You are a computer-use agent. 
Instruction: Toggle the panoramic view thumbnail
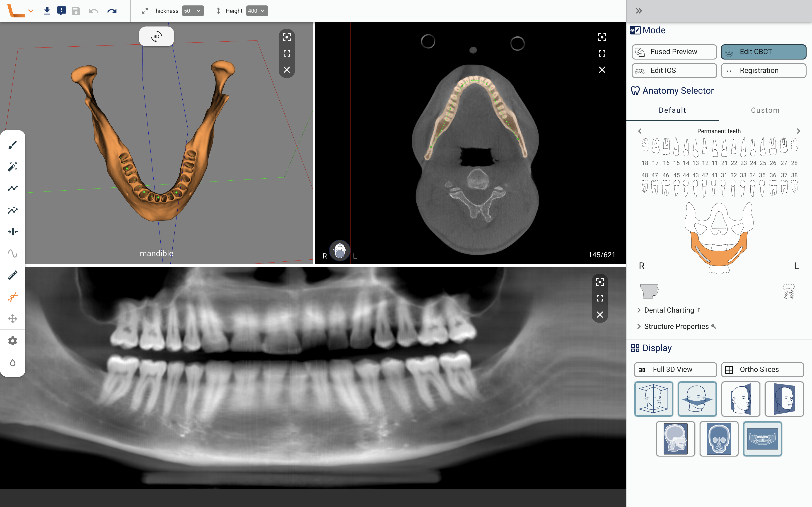coord(762,439)
